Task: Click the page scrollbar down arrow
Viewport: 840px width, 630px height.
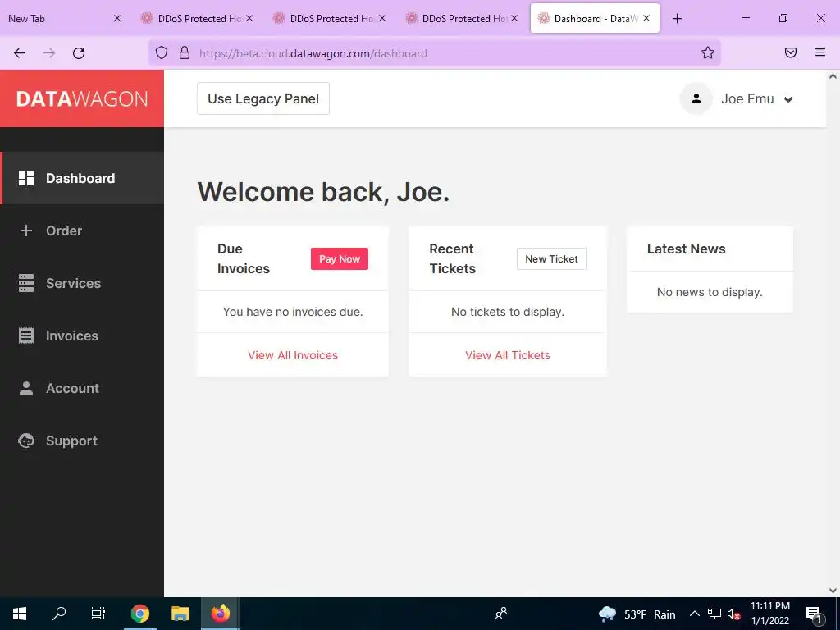Action: pos(833,591)
